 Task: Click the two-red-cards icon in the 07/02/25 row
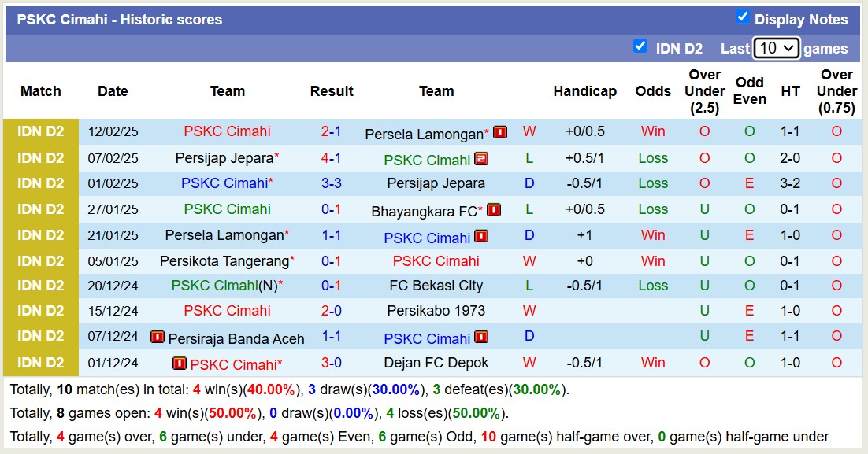(481, 159)
